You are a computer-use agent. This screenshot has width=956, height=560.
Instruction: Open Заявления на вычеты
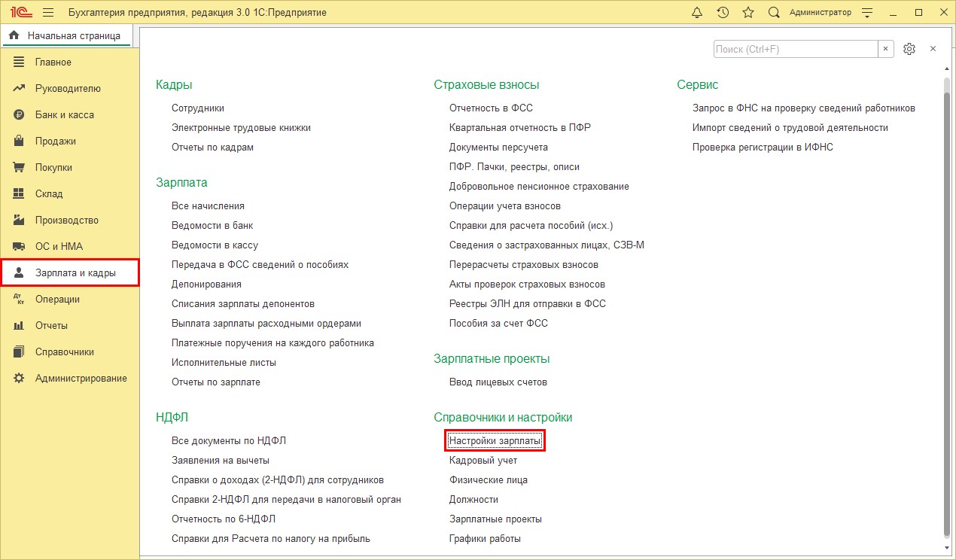click(x=221, y=461)
